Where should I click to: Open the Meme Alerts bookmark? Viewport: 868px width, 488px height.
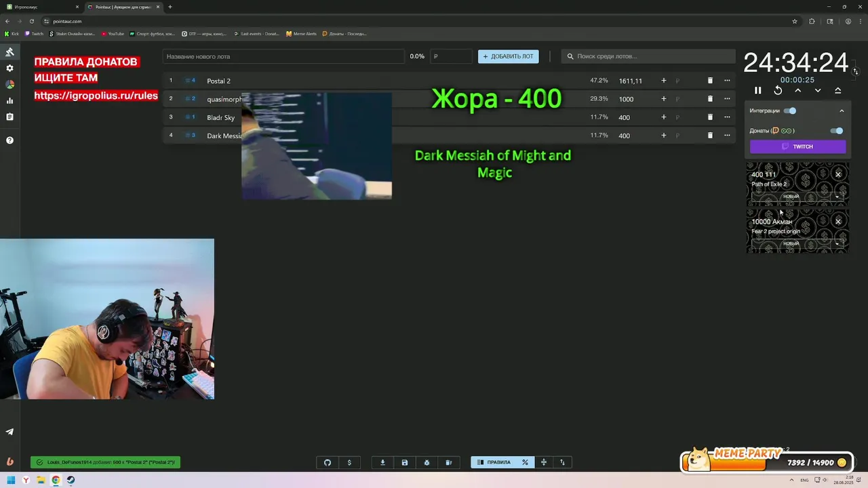[x=301, y=33]
